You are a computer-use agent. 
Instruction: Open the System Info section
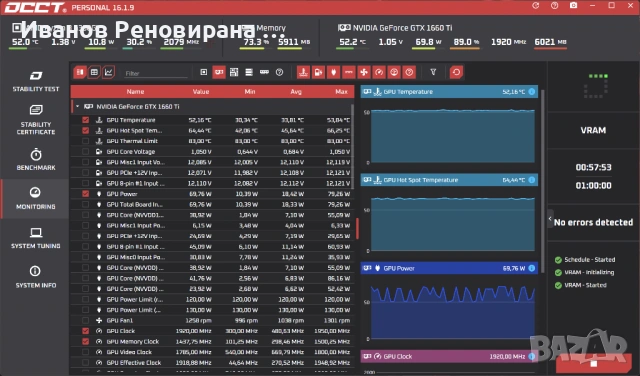pyautogui.click(x=36, y=277)
